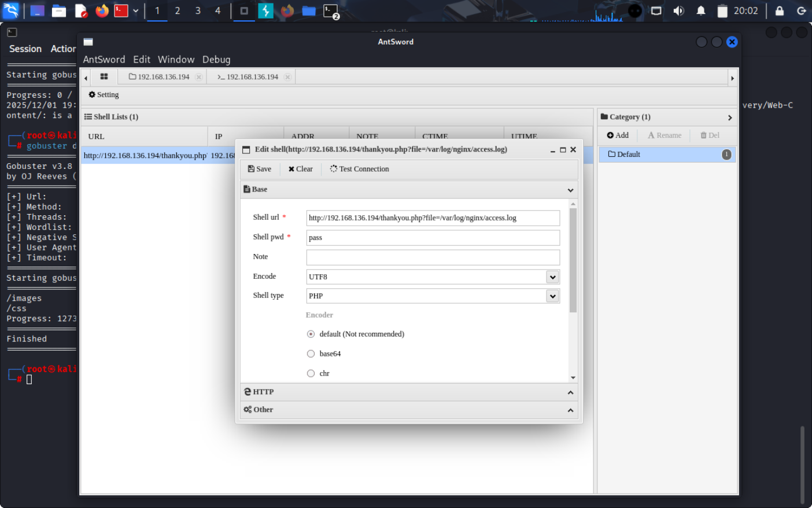Screen dimensions: 812x508
Task: Click Clear in the Edit shell dialog
Action: click(301, 169)
